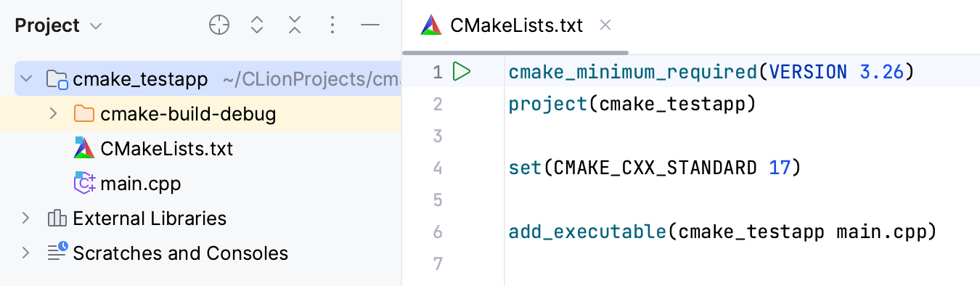The width and height of the screenshot is (980, 286).
Task: Click the Expand Selected arrows icon
Action: pyautogui.click(x=256, y=25)
